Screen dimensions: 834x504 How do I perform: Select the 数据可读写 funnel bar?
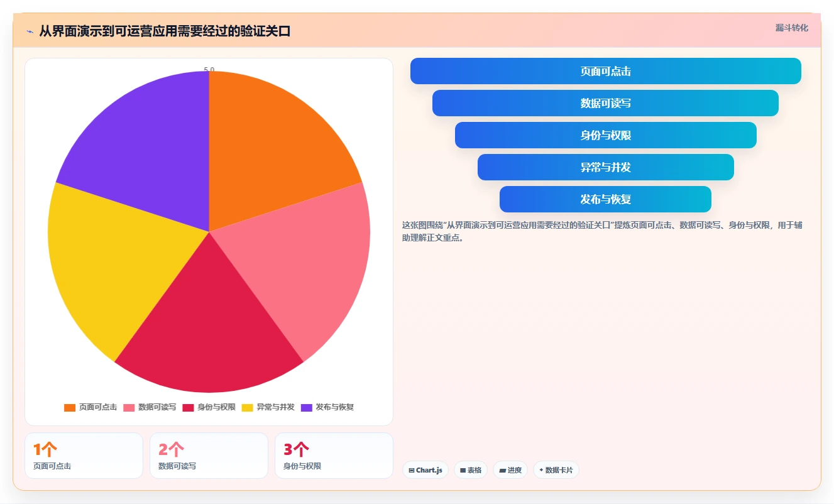tap(606, 103)
